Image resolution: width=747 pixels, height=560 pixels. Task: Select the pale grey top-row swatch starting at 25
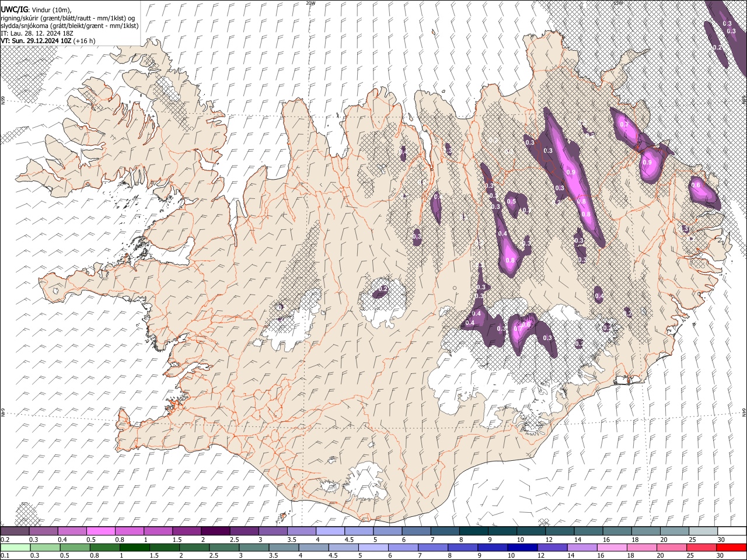(703, 531)
